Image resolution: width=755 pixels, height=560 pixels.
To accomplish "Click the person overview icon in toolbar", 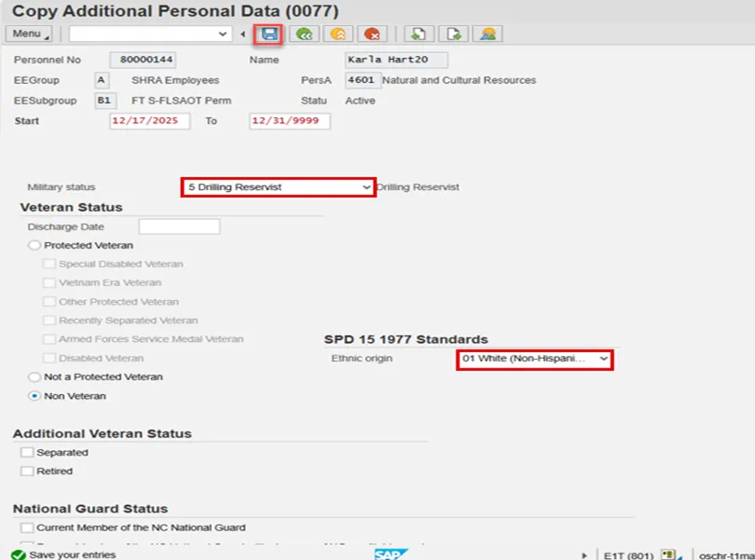I will (487, 34).
